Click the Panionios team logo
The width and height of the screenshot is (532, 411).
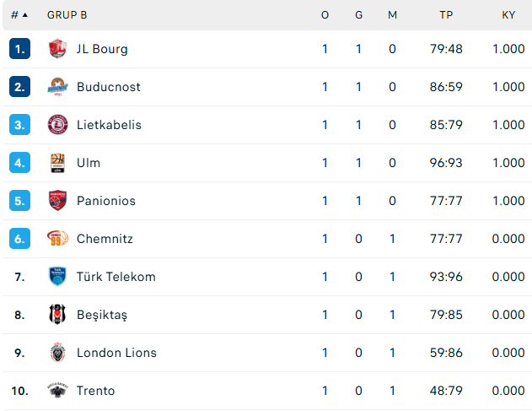click(x=57, y=201)
